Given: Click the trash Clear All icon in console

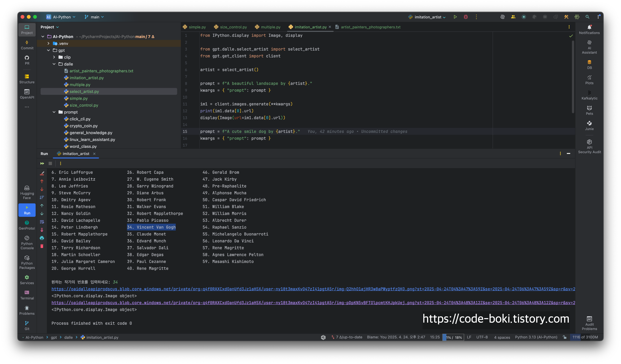Looking at the screenshot, I should click(x=42, y=246).
